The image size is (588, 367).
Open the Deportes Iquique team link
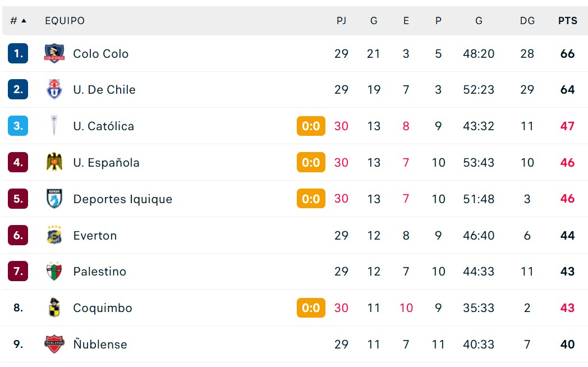123,199
